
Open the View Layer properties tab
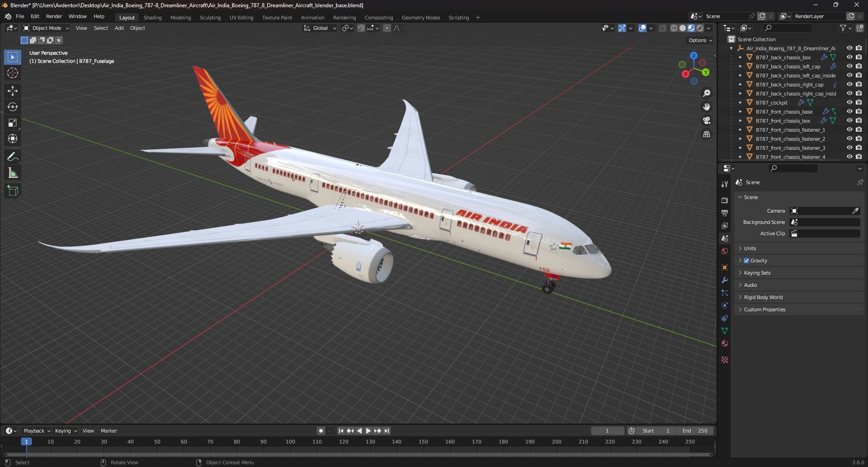point(725,225)
